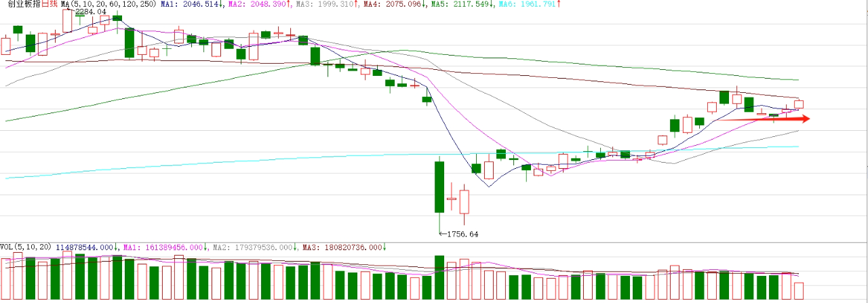Click the volume MA3: 180820736.000 value
Image resolution: width=868 pixels, height=303 pixels.
[x=344, y=247]
